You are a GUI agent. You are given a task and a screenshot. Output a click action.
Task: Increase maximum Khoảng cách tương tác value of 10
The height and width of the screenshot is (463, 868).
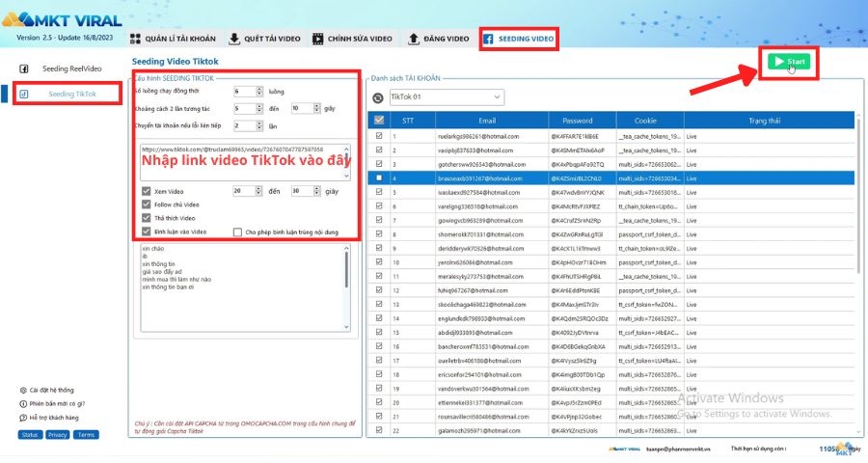pos(316,106)
